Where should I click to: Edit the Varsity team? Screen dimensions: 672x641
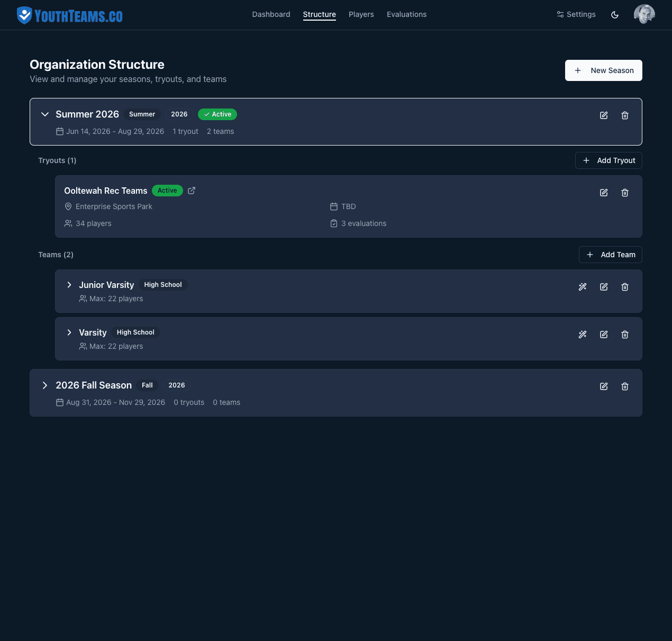[x=604, y=335]
